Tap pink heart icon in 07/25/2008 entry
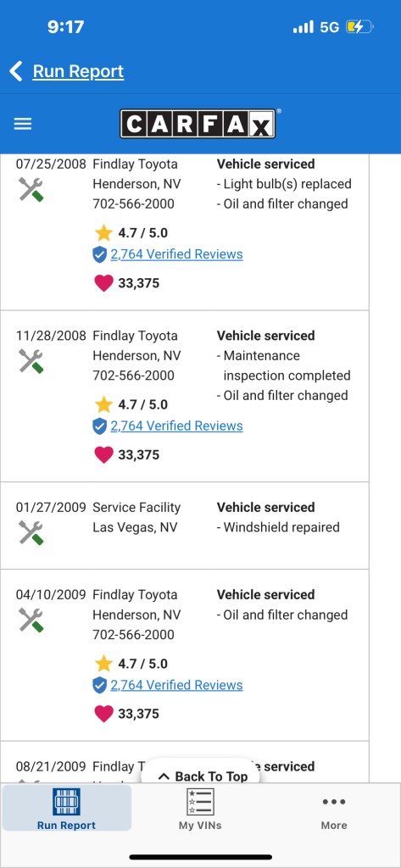401x868 pixels. pyautogui.click(x=103, y=283)
